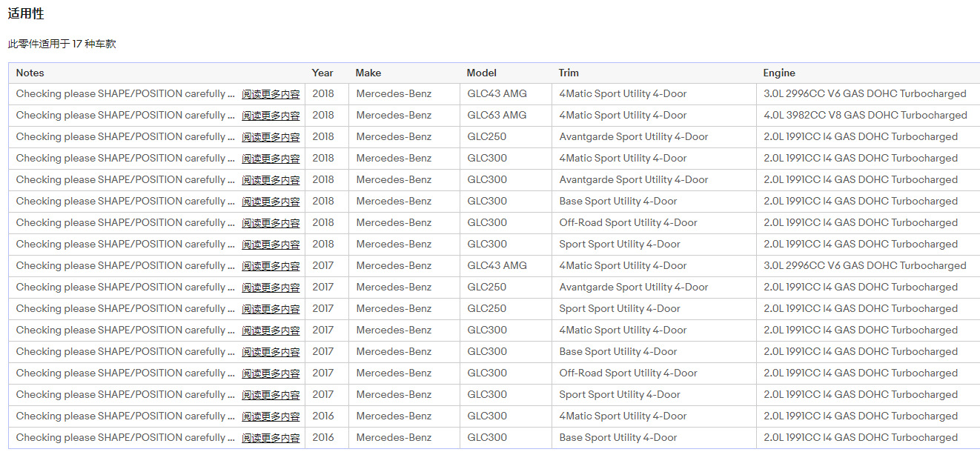The image size is (980, 452).
Task: Click 阅读更多内容 in 2017 GLC300 Sport row
Action: click(x=271, y=395)
